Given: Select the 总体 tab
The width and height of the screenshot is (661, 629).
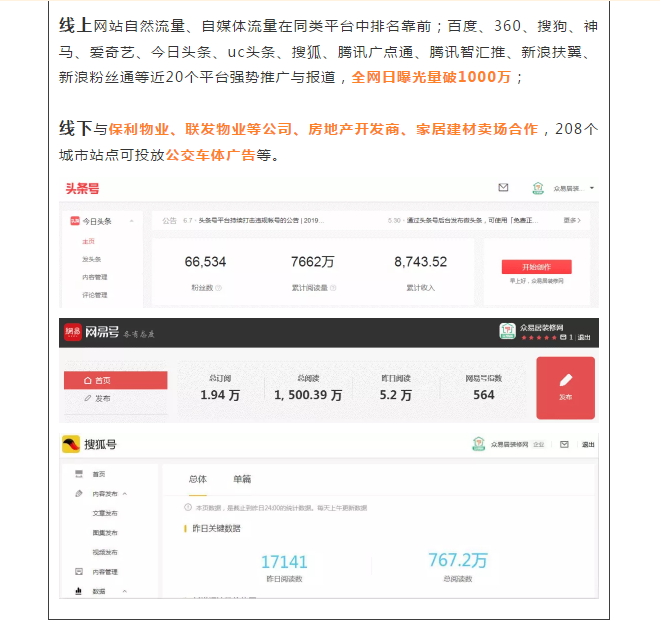Looking at the screenshot, I should [198, 480].
